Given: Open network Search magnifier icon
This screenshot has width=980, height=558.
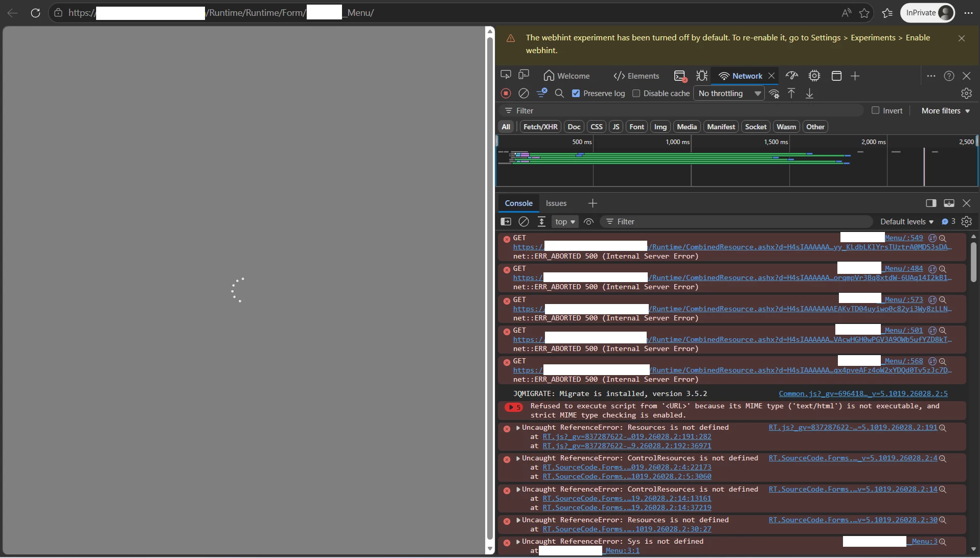Looking at the screenshot, I should pos(559,93).
